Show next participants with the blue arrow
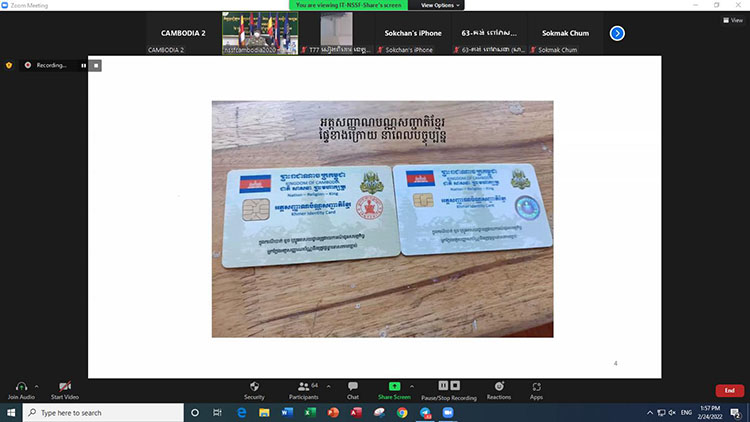Screen dimensions: 750x422 617,33
